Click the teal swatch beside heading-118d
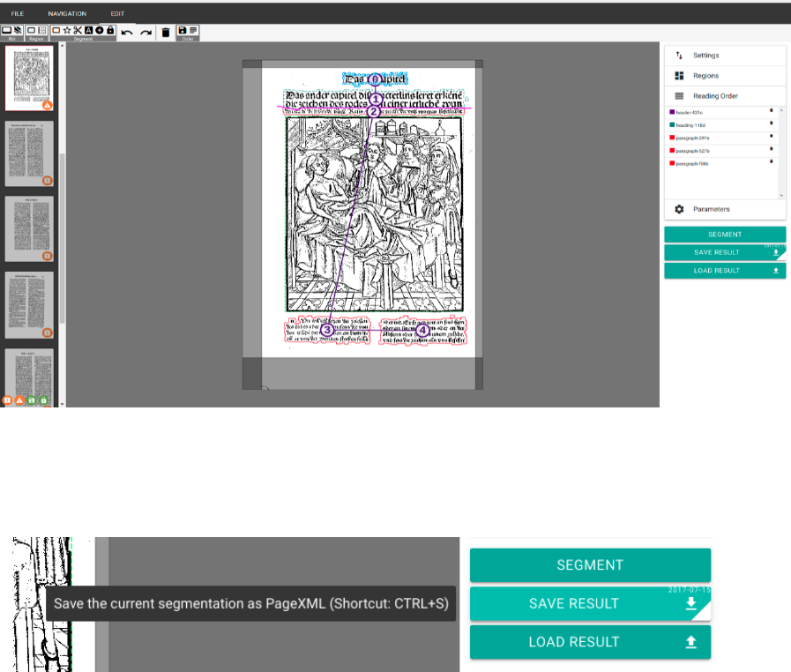791x672 pixels. [x=672, y=124]
